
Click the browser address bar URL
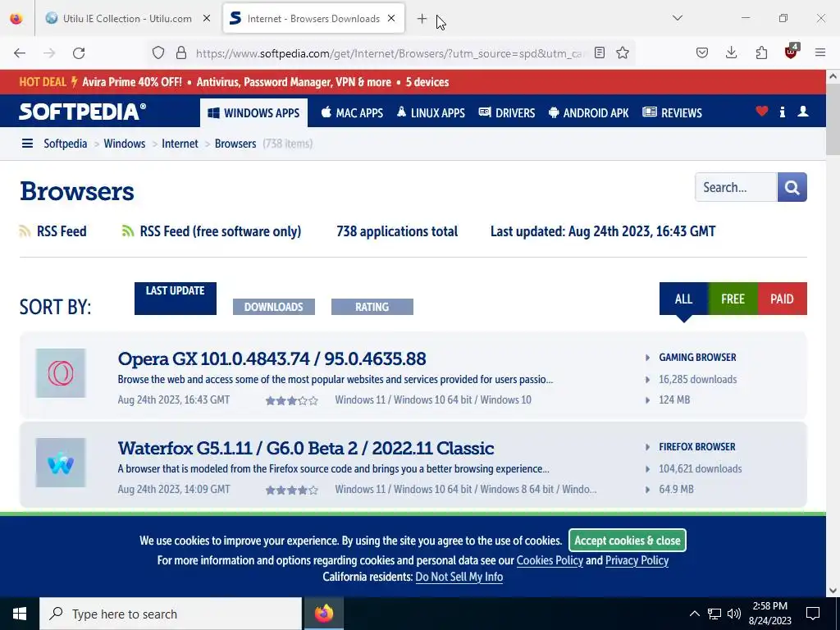coord(388,53)
